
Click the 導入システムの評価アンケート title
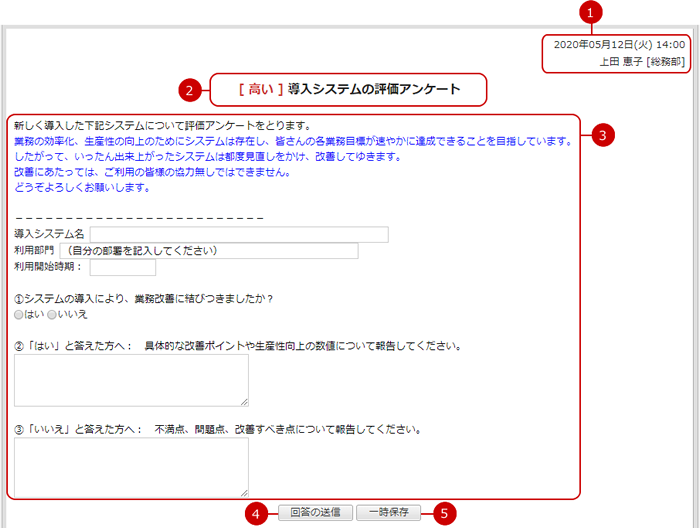pyautogui.click(x=373, y=89)
